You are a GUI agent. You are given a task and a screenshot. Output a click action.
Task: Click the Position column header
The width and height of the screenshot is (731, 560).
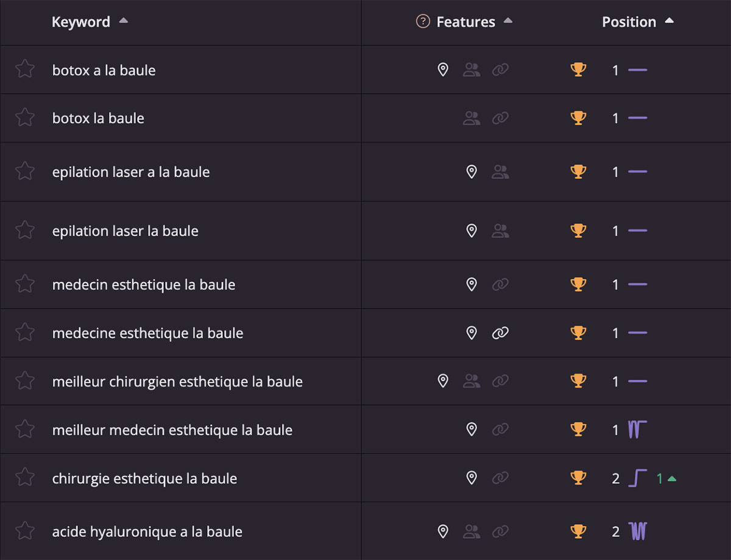[629, 22]
